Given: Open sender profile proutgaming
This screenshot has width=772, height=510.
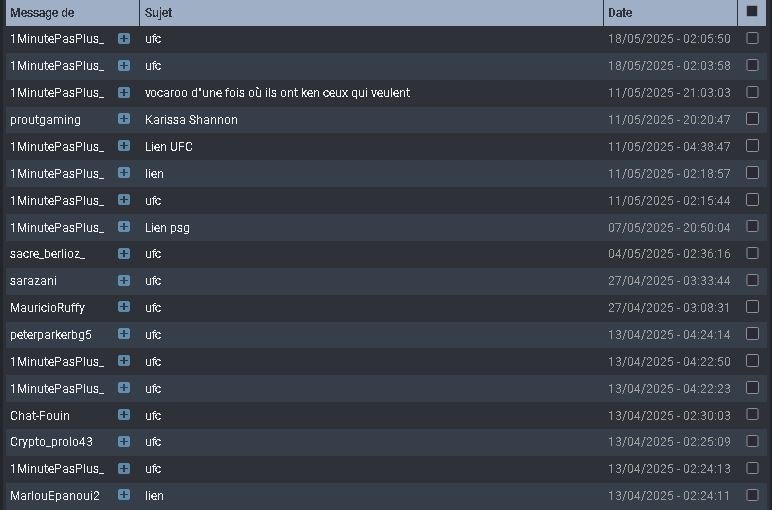Looking at the screenshot, I should (x=45, y=120).
